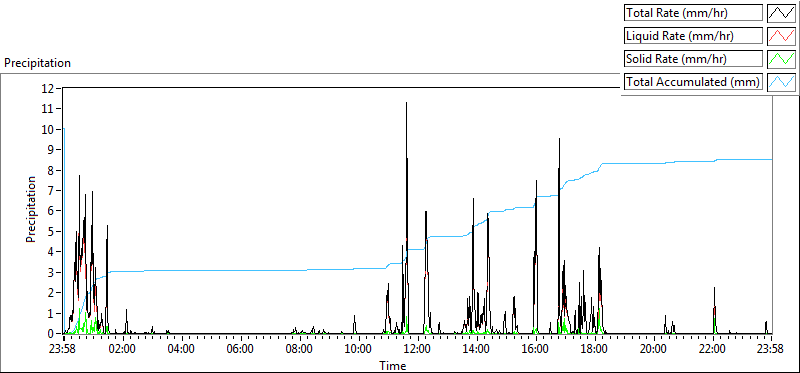
Task: Click the 20:00 time axis label
Action: coord(655,350)
